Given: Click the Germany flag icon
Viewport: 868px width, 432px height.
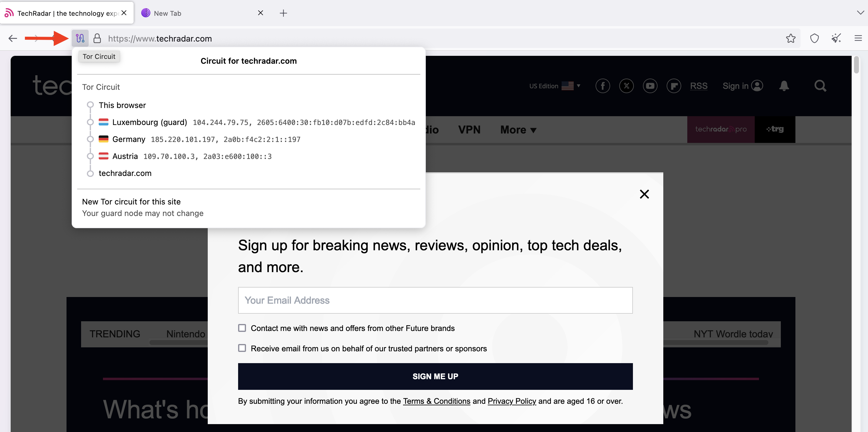Looking at the screenshot, I should click(104, 139).
